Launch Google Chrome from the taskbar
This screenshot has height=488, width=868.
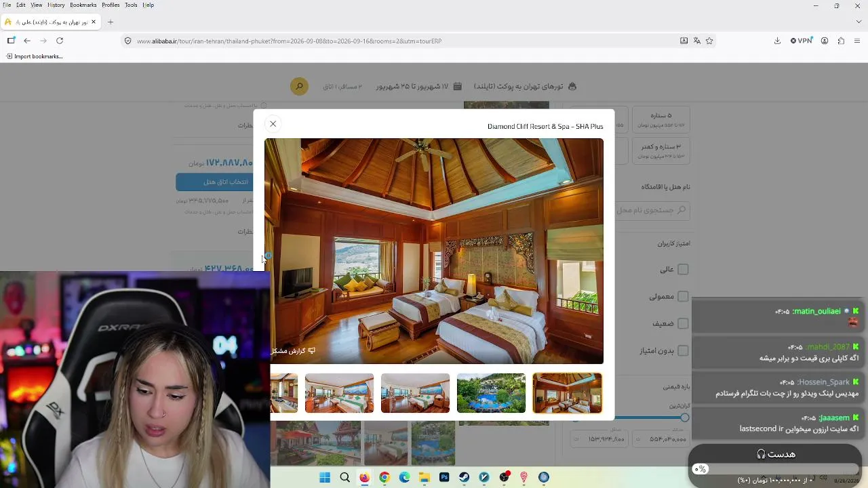click(384, 477)
